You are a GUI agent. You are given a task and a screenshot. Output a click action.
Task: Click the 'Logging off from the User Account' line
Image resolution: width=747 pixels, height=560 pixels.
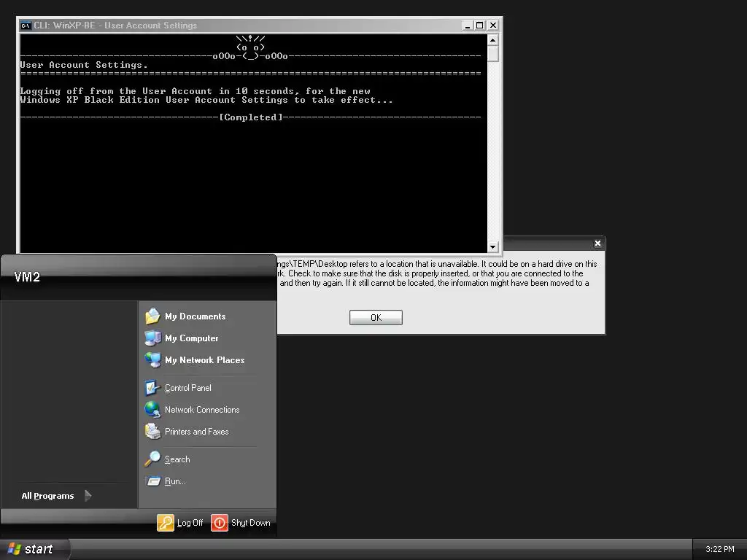[x=195, y=91]
